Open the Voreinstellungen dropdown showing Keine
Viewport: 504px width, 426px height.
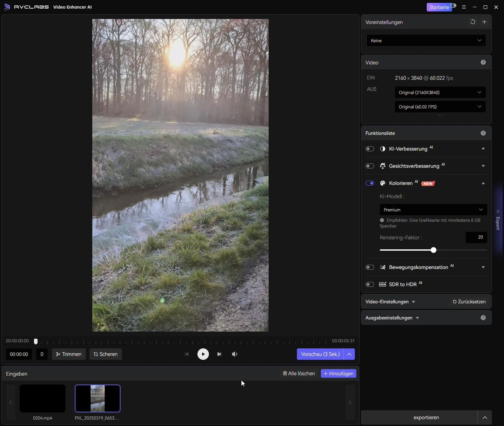coord(426,40)
